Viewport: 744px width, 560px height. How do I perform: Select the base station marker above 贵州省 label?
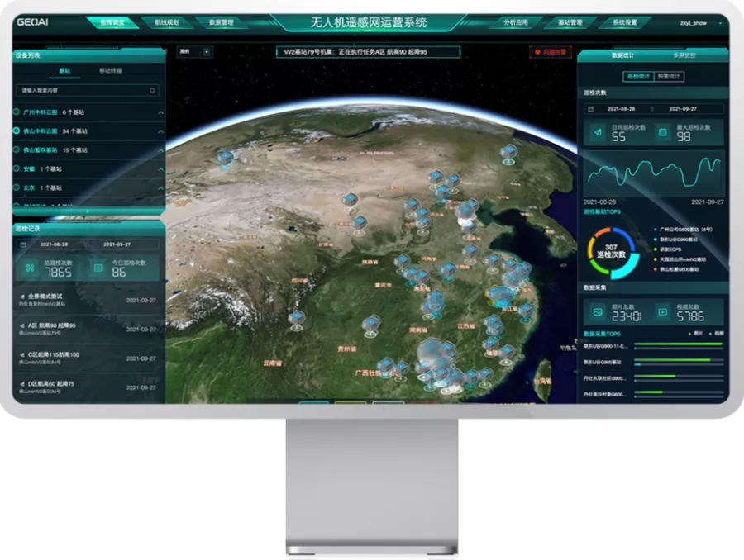[x=370, y=325]
